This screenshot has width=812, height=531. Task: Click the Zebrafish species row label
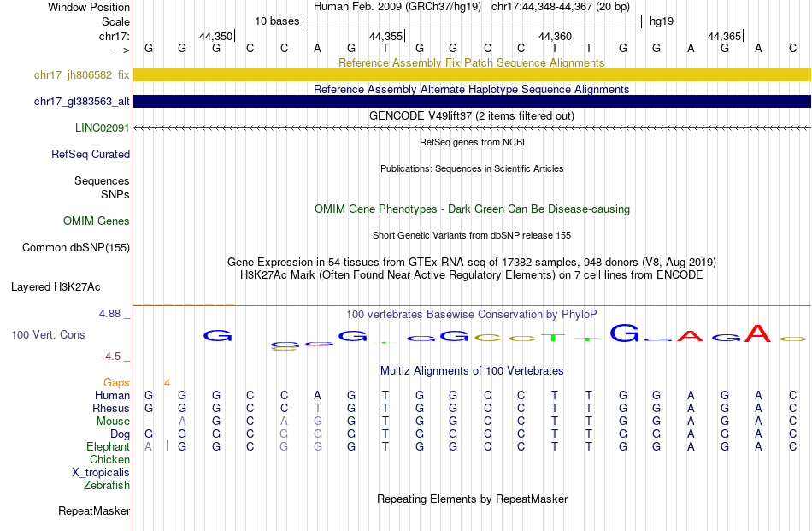pyautogui.click(x=107, y=485)
